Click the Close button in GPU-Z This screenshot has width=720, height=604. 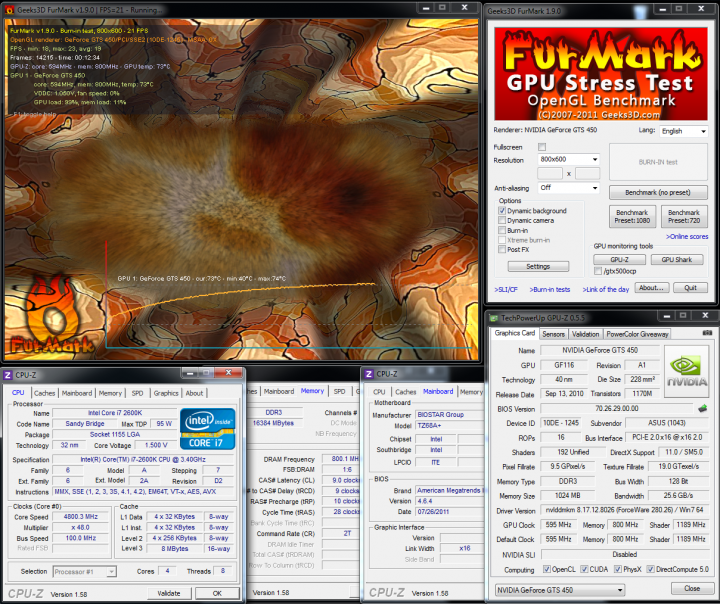click(x=692, y=588)
